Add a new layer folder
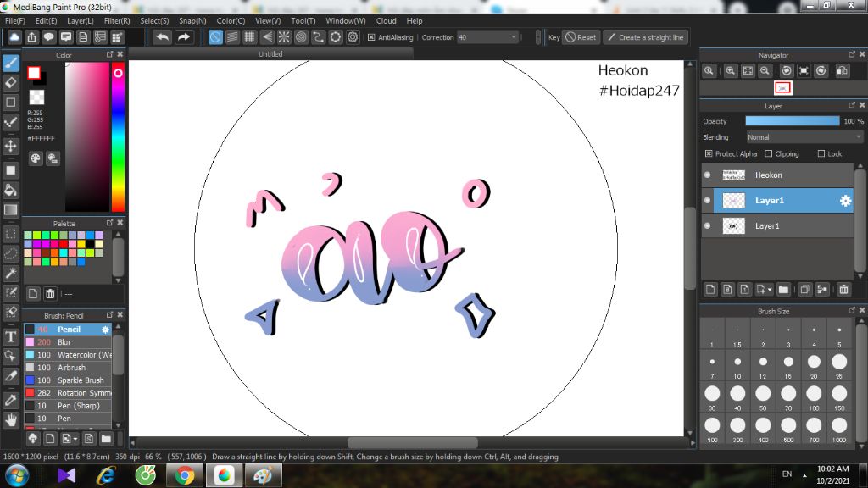 (x=783, y=290)
